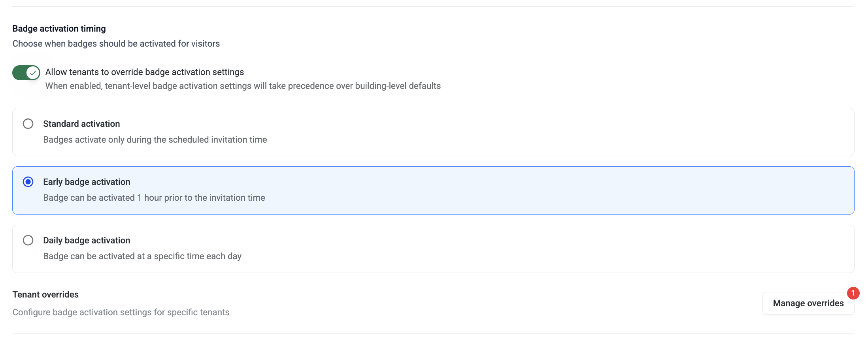This screenshot has height=339, width=868.
Task: Click the red notification badge showing 1
Action: point(853,293)
